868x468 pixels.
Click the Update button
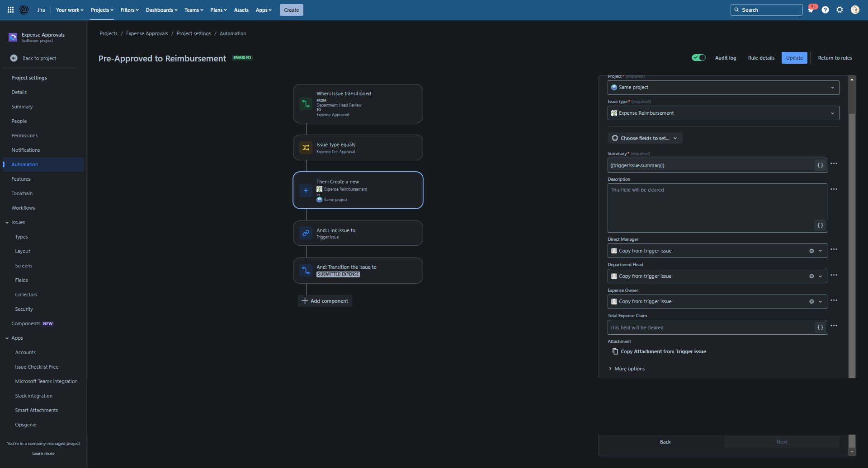coord(794,58)
